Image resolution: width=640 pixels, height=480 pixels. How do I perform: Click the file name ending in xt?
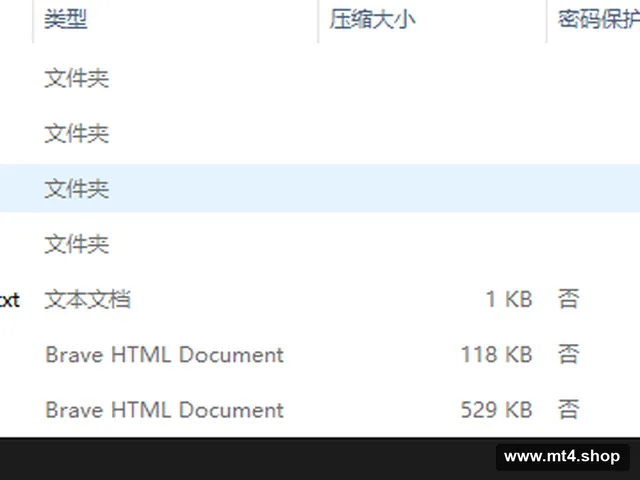pyautogui.click(x=10, y=300)
